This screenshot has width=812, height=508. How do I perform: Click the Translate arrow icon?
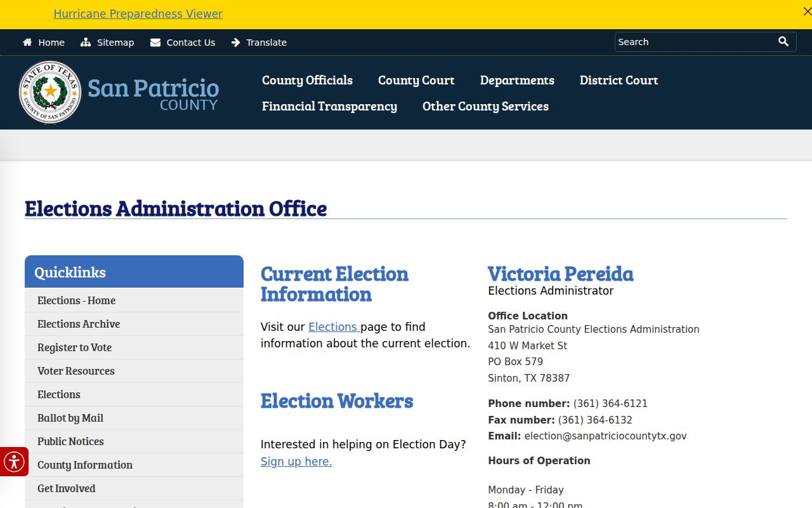point(236,43)
